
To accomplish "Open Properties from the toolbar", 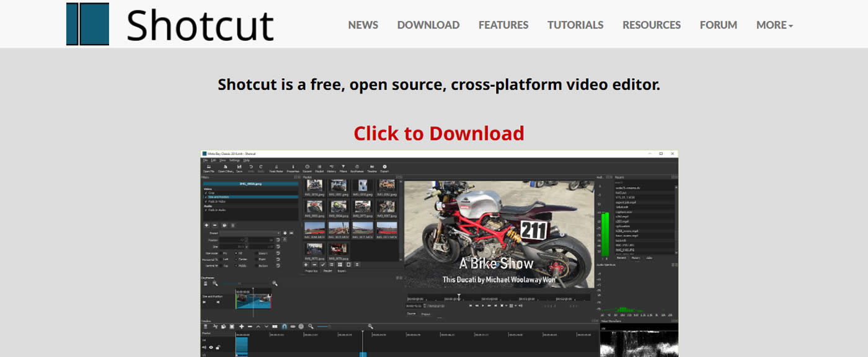I will coord(293,169).
